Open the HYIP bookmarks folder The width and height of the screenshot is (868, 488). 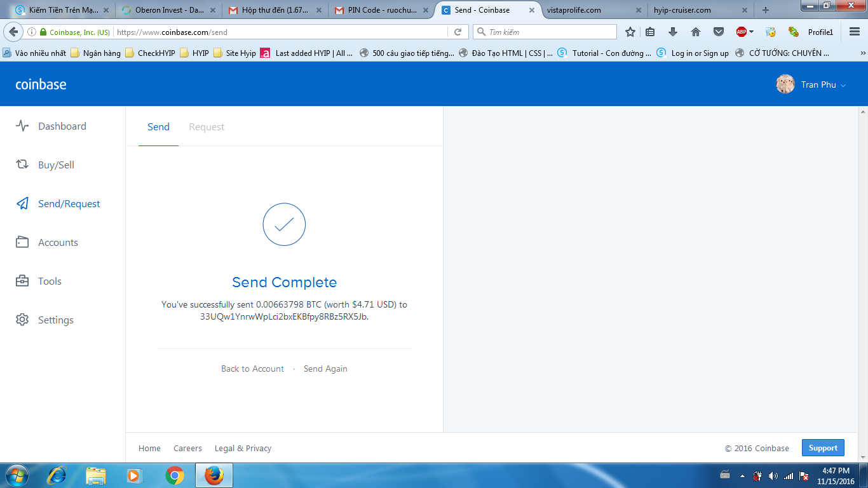tap(194, 53)
